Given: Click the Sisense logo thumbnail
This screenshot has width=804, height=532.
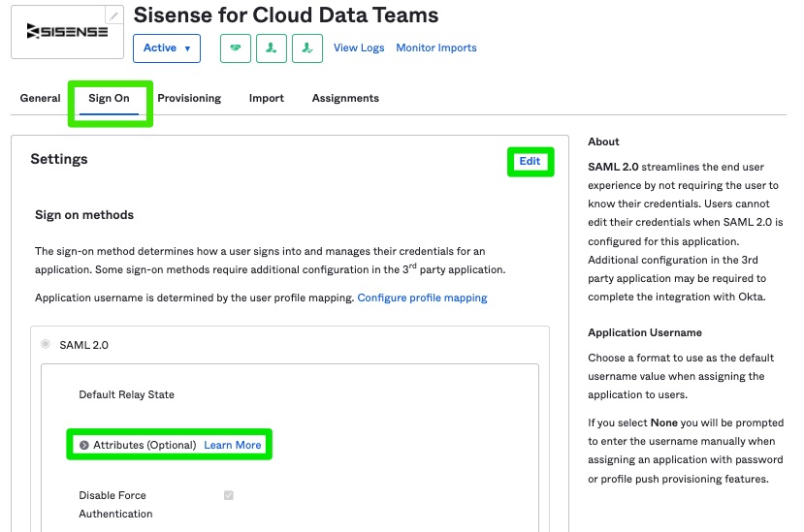Looking at the screenshot, I should tap(67, 32).
